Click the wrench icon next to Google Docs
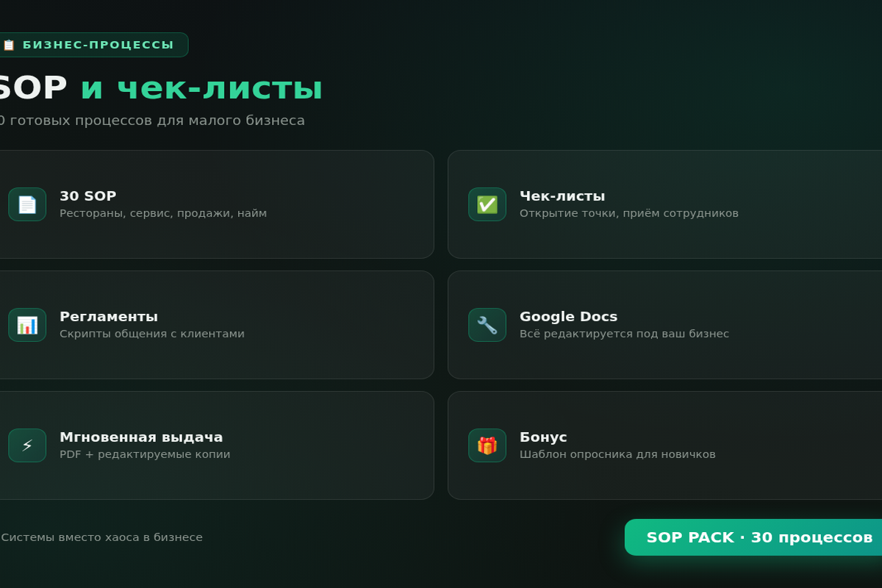This screenshot has height=588, width=882. [x=487, y=325]
